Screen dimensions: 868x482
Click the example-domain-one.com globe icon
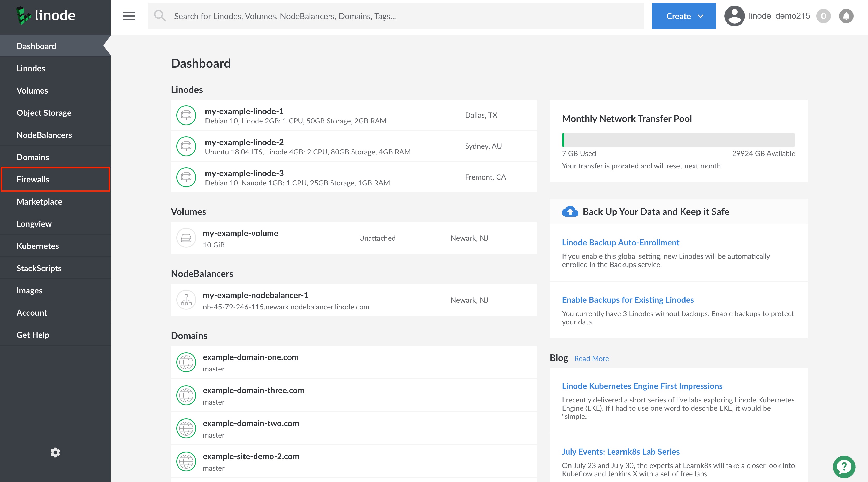pyautogui.click(x=186, y=362)
